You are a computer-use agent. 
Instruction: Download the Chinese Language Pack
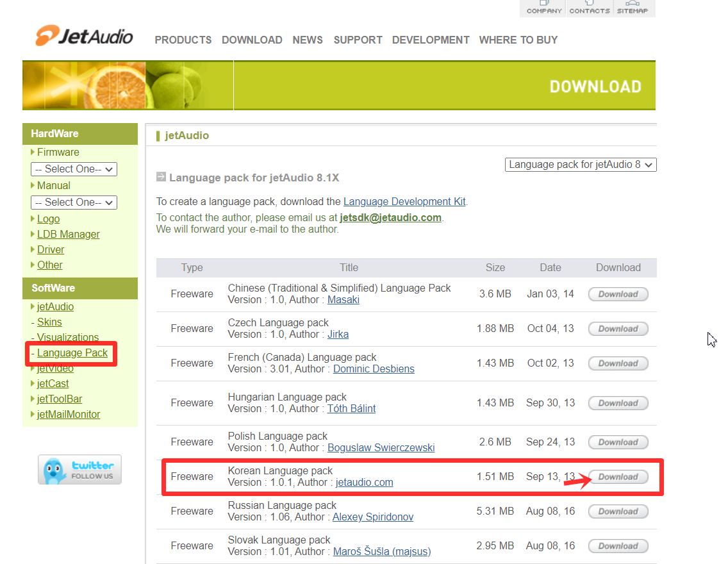[618, 294]
